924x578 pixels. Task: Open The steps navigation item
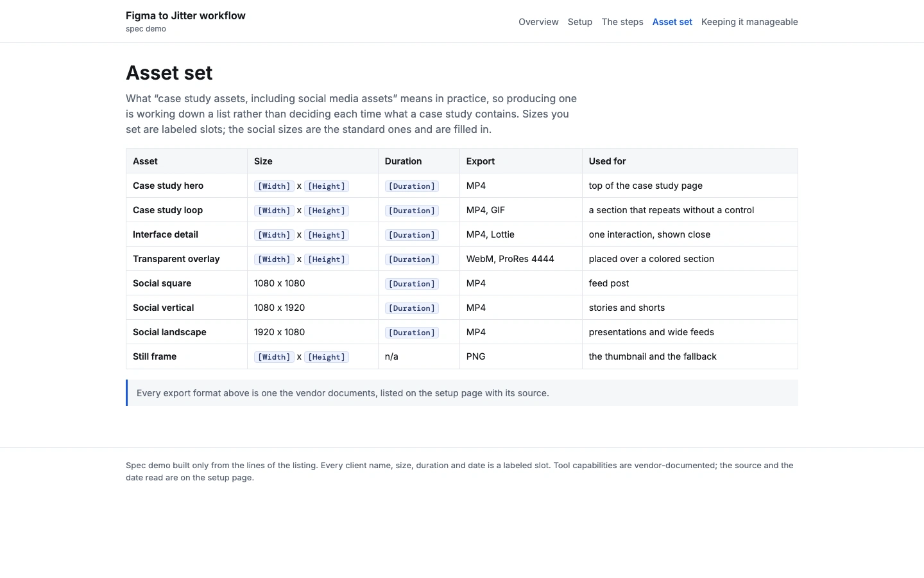tap(622, 22)
